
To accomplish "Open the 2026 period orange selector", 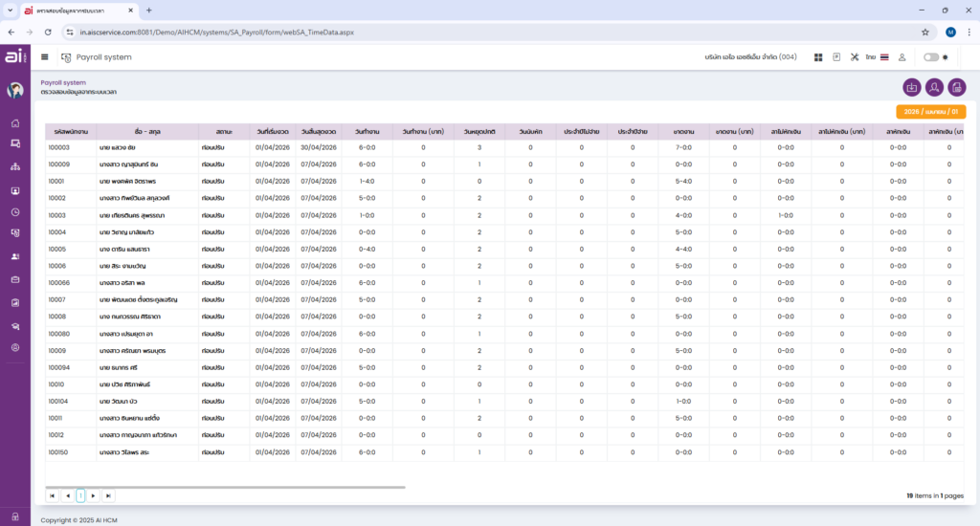I will 930,112.
